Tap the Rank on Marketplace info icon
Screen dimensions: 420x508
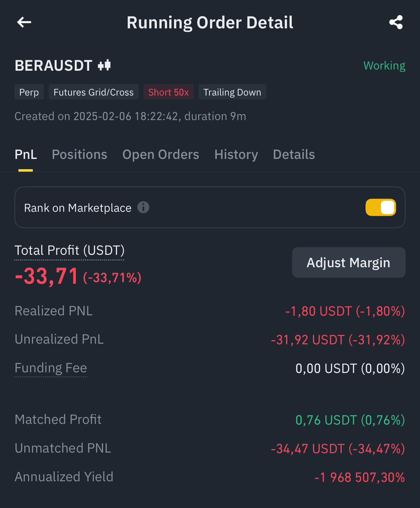[143, 208]
